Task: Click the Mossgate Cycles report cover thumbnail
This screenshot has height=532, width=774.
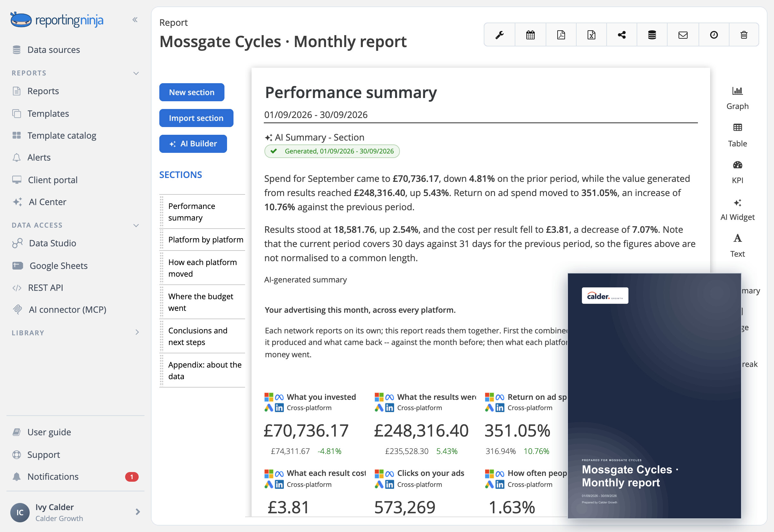Action: [x=654, y=396]
